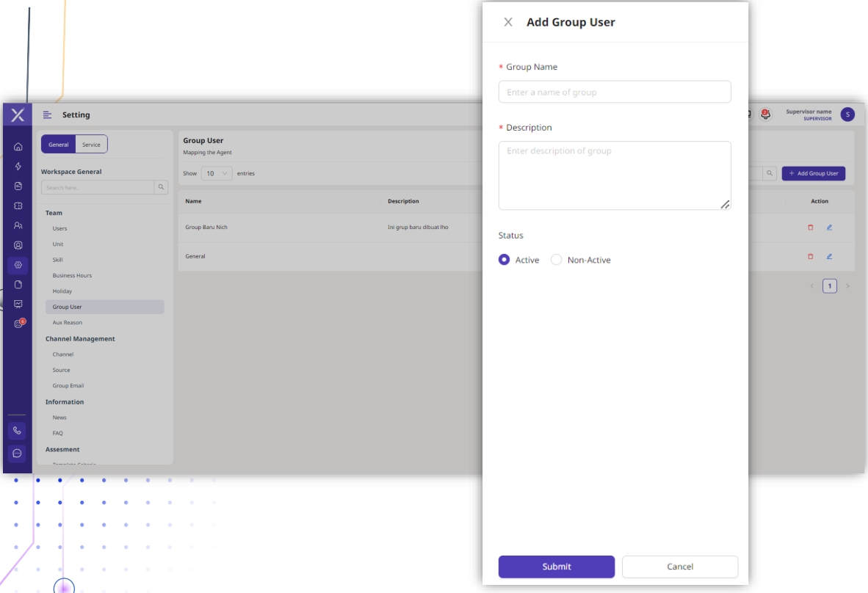868x593 pixels.
Task: Delete the Group Baru Nich row
Action: point(811,228)
